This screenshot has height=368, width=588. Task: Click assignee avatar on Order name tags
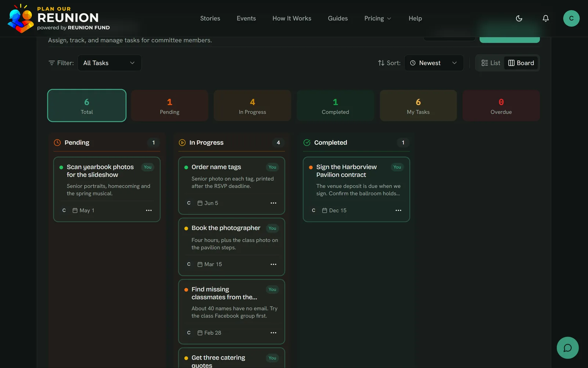coord(189,203)
